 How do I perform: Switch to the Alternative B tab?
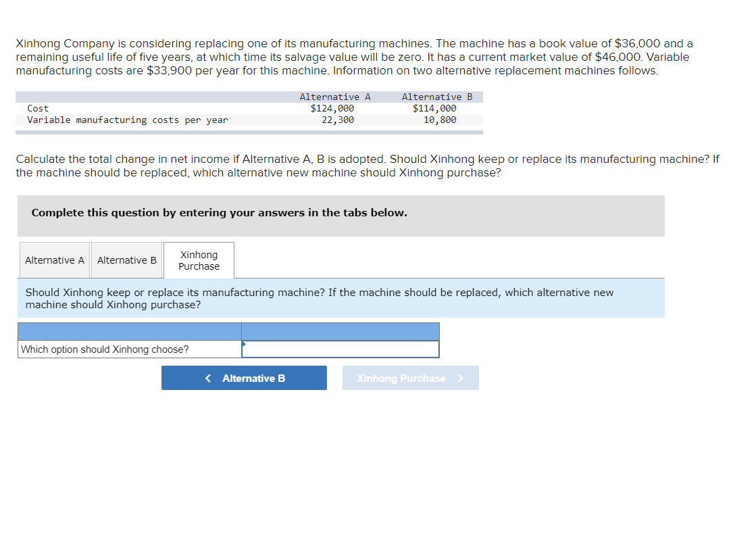(126, 260)
